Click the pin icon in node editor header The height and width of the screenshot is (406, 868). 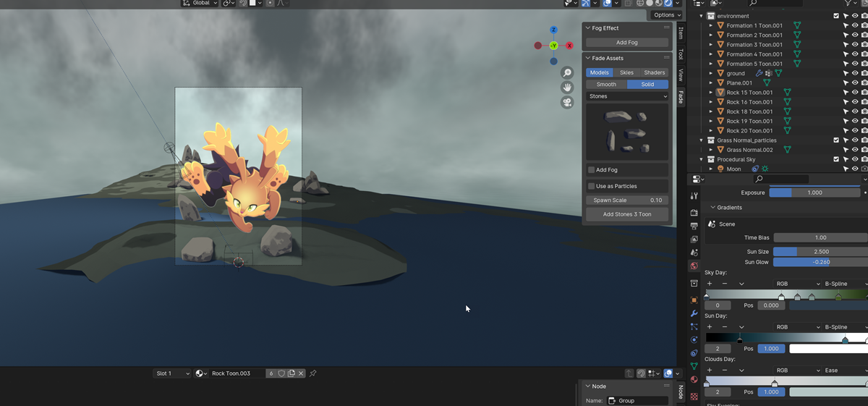coord(312,373)
